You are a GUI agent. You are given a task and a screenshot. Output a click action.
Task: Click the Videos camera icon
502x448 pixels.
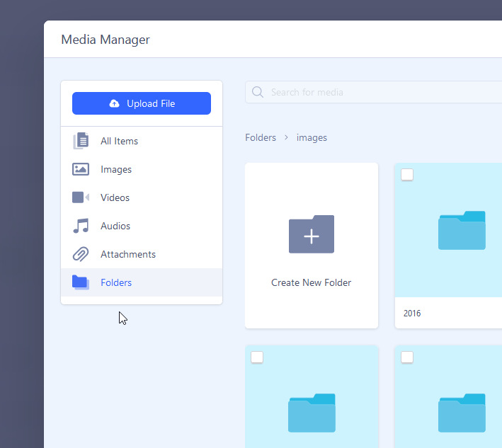[x=81, y=197]
